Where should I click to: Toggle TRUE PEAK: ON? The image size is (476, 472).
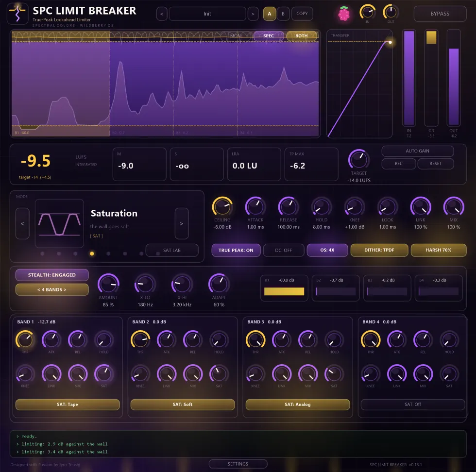point(236,250)
